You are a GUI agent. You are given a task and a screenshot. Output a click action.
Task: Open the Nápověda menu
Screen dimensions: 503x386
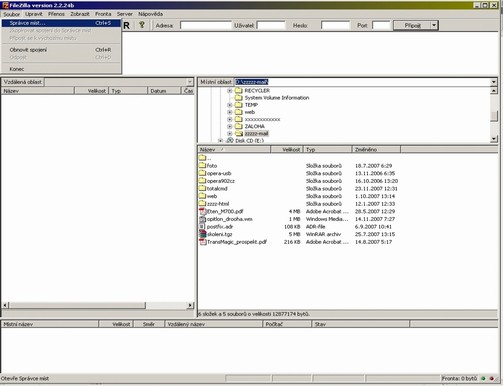coord(151,14)
